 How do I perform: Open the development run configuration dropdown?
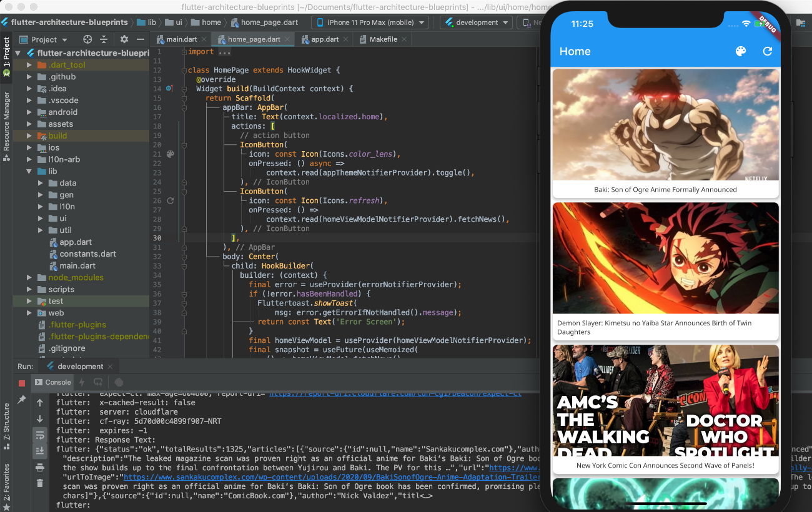pyautogui.click(x=476, y=22)
